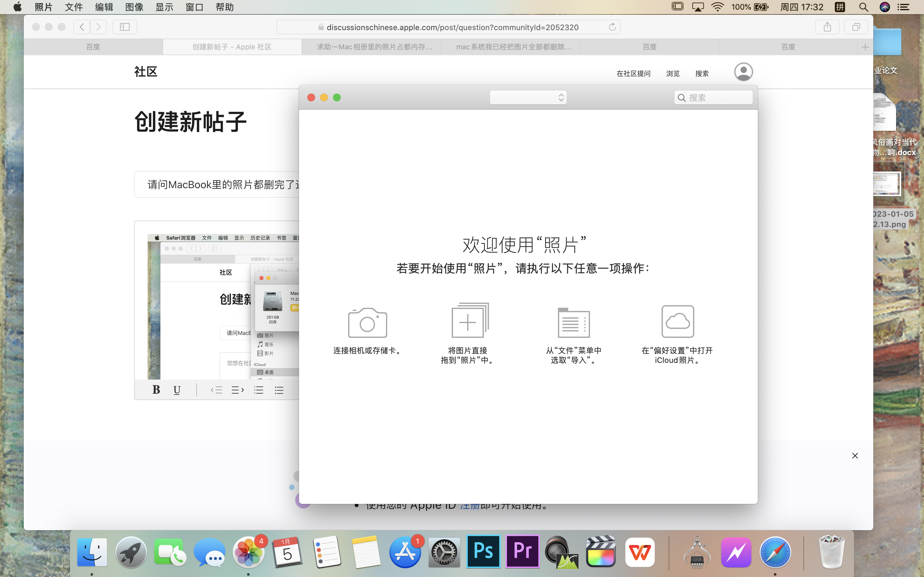Click the community user profile icon
Screen dimensions: 924x577
743,72
